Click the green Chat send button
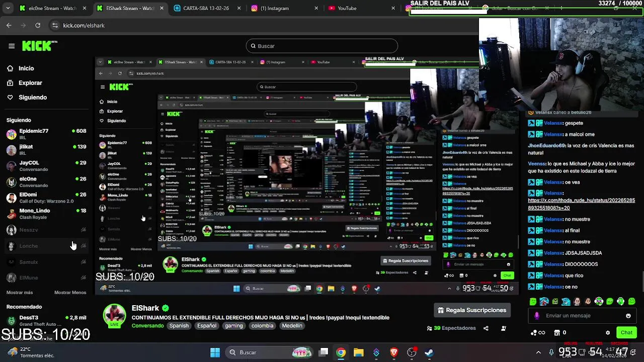Viewport: 644px width, 362px height. (x=626, y=333)
